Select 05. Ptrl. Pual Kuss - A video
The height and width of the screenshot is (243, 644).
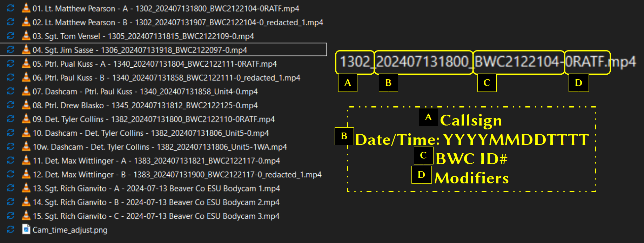pos(154,64)
